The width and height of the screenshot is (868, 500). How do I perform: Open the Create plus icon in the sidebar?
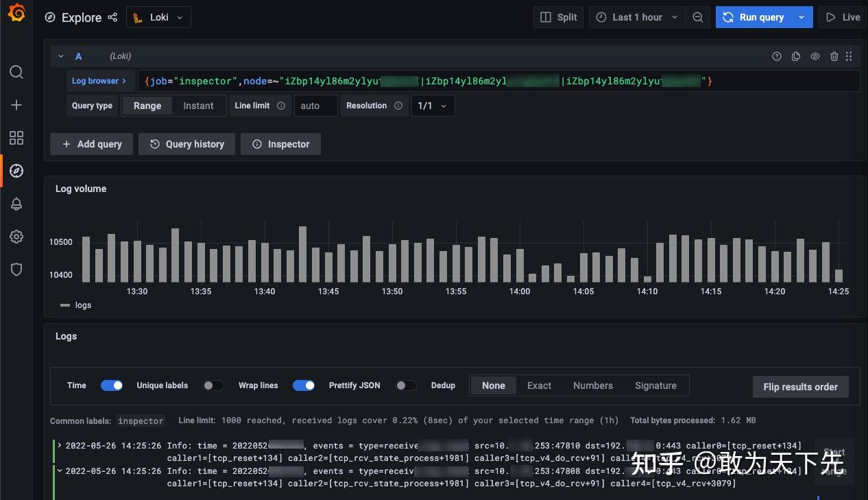(16, 105)
